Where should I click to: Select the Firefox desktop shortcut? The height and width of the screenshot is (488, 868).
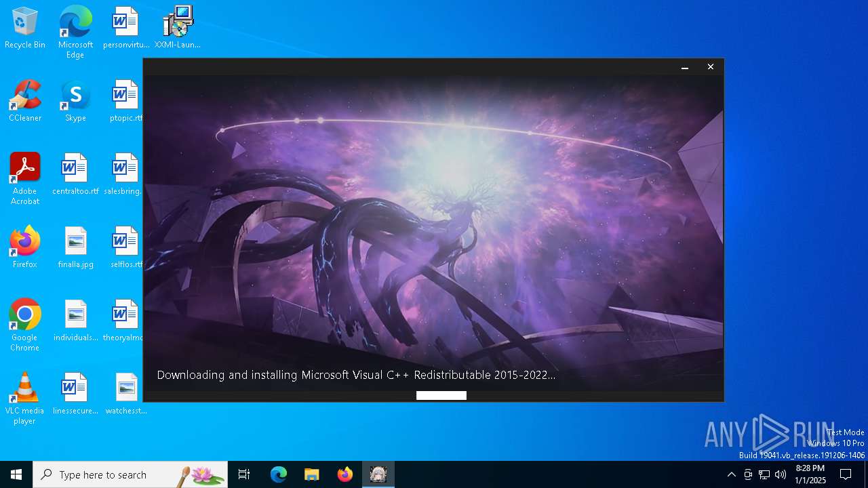coord(25,247)
